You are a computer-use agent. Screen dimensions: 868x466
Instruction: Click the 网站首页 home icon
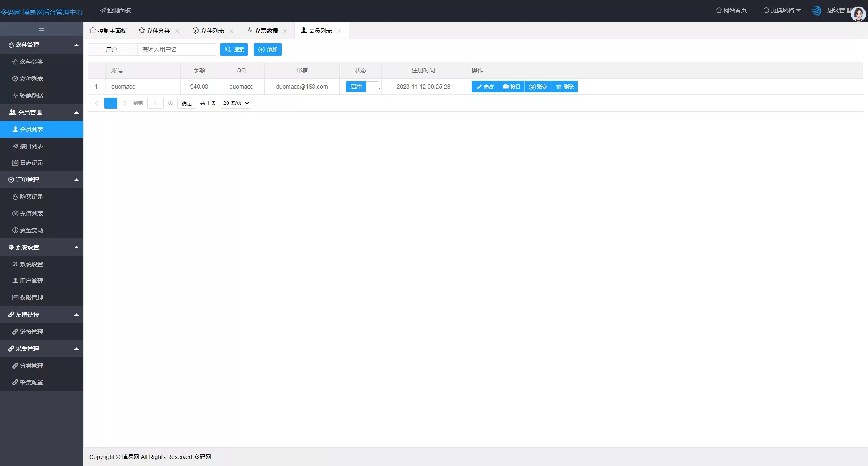(x=731, y=10)
